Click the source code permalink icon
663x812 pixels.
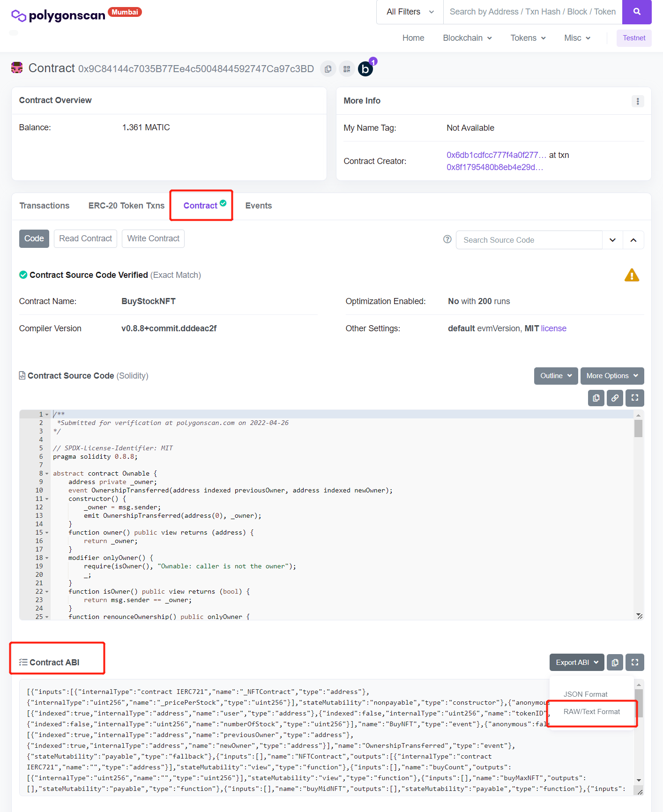[615, 398]
